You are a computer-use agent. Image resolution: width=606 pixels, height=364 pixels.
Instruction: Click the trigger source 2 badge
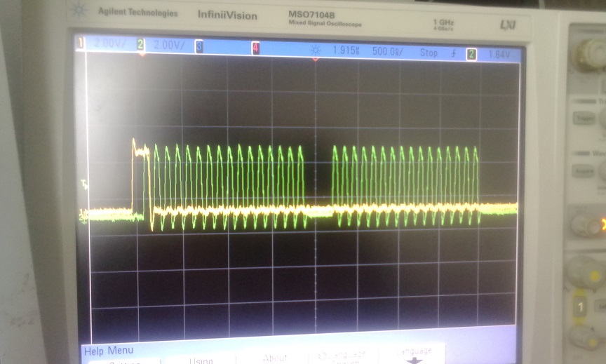[471, 54]
